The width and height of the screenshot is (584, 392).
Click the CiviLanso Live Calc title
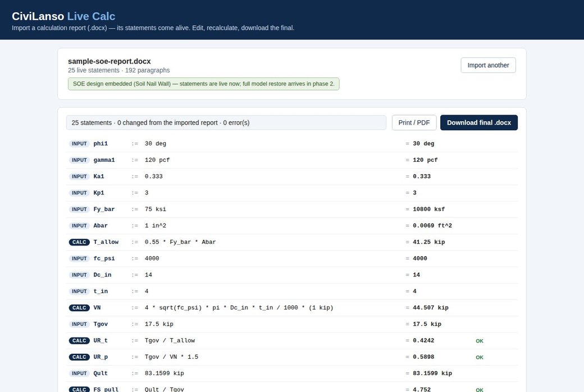pyautogui.click(x=63, y=16)
